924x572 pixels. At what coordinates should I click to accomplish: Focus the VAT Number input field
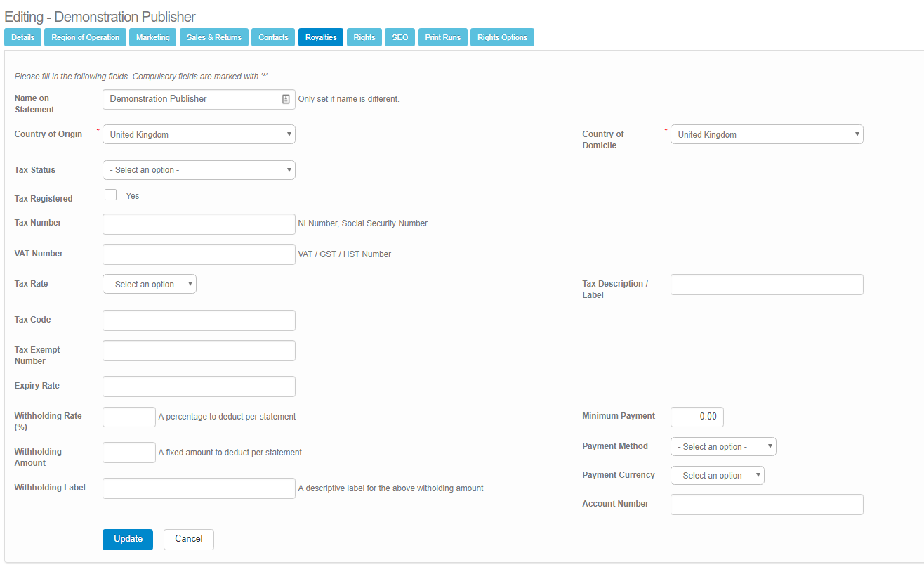pos(199,254)
